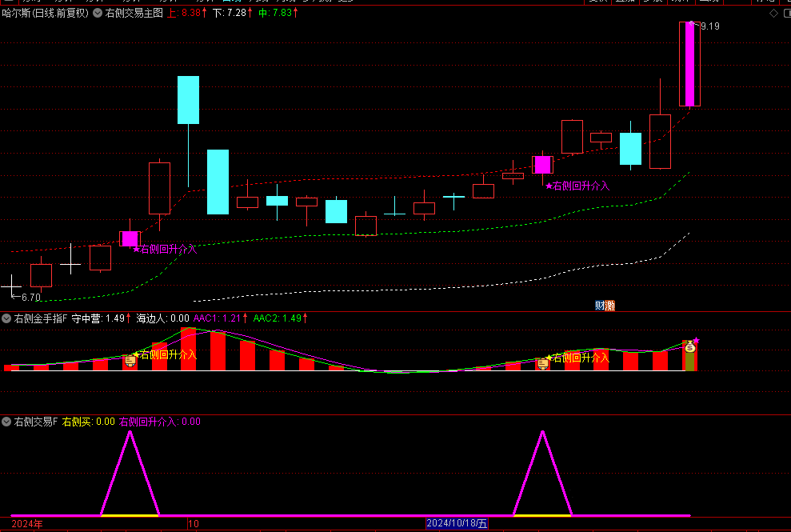Click the 中: 7.83 indicator value
The height and width of the screenshot is (532, 791).
point(278,13)
